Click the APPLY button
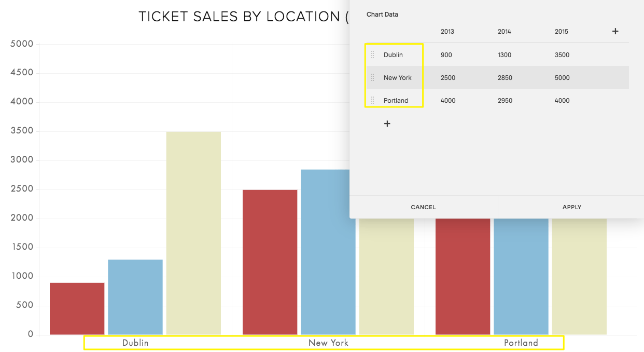This screenshot has height=352, width=644. coord(571,207)
